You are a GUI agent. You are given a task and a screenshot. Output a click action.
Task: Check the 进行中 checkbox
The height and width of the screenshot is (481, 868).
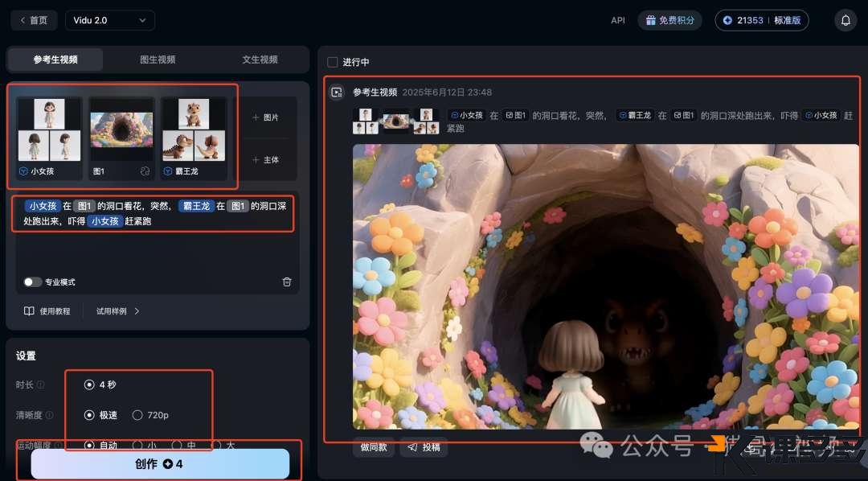333,62
